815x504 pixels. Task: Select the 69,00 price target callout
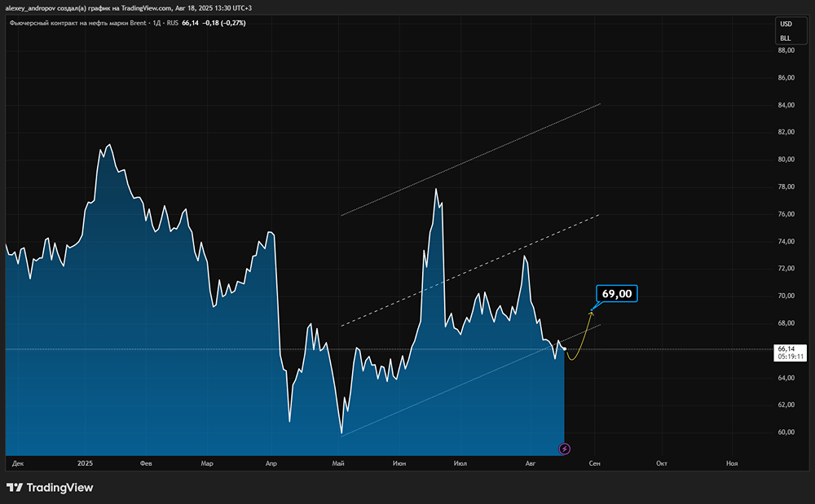[x=617, y=294]
